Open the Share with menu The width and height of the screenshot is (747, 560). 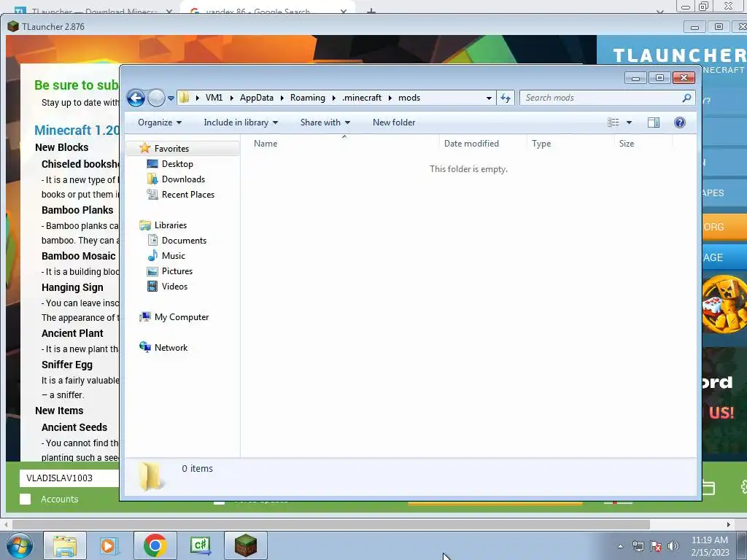tap(325, 122)
